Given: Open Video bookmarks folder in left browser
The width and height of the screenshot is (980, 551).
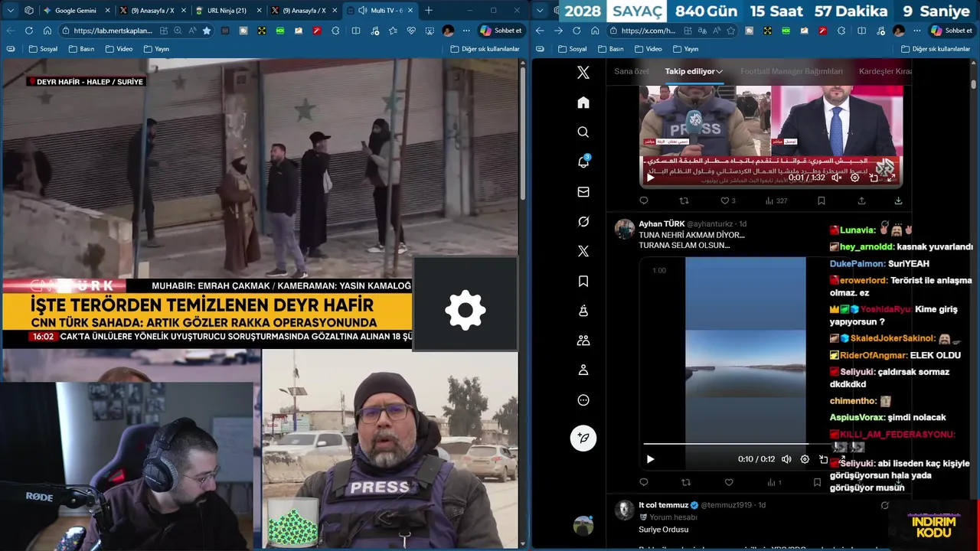Looking at the screenshot, I should 119,49.
